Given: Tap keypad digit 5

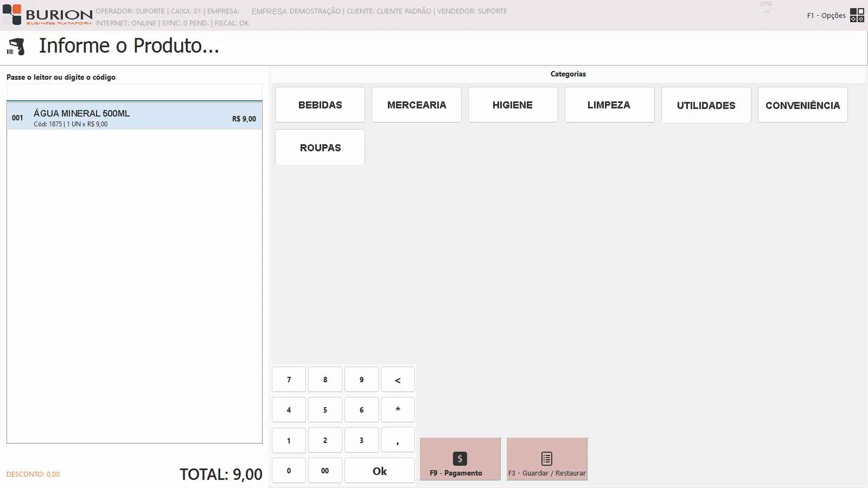Looking at the screenshot, I should click(x=325, y=410).
